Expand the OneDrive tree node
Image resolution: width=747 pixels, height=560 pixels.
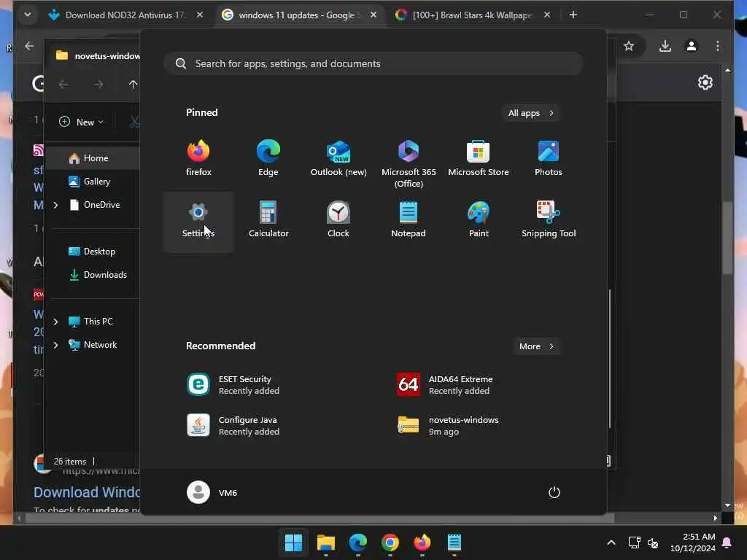[x=55, y=205]
